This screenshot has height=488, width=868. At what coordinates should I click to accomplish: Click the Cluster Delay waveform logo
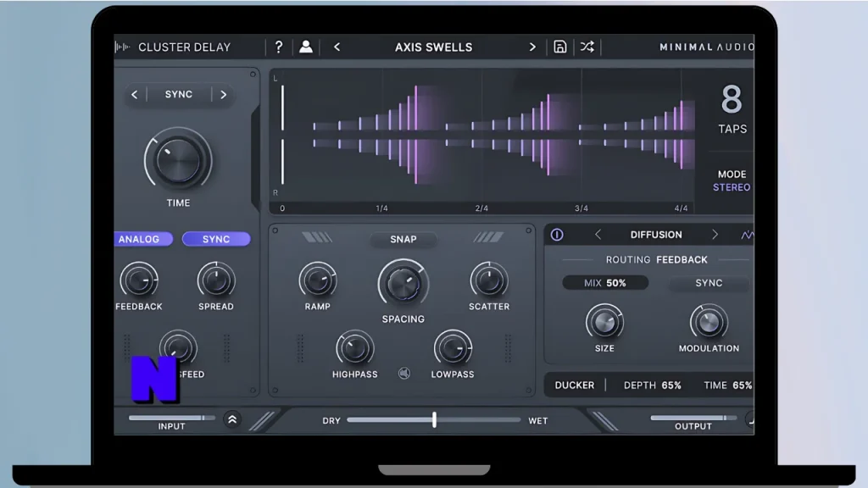point(122,47)
